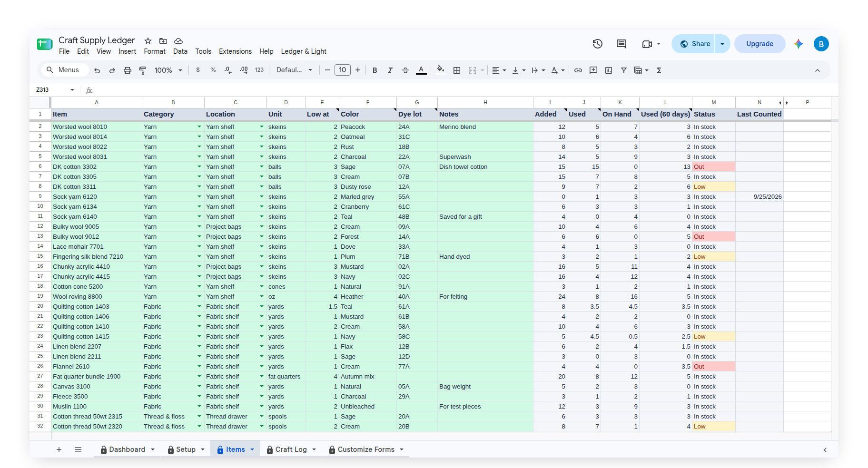The width and height of the screenshot is (868, 468).
Task: Star the Craft Supply Ledger document
Action: tap(148, 41)
